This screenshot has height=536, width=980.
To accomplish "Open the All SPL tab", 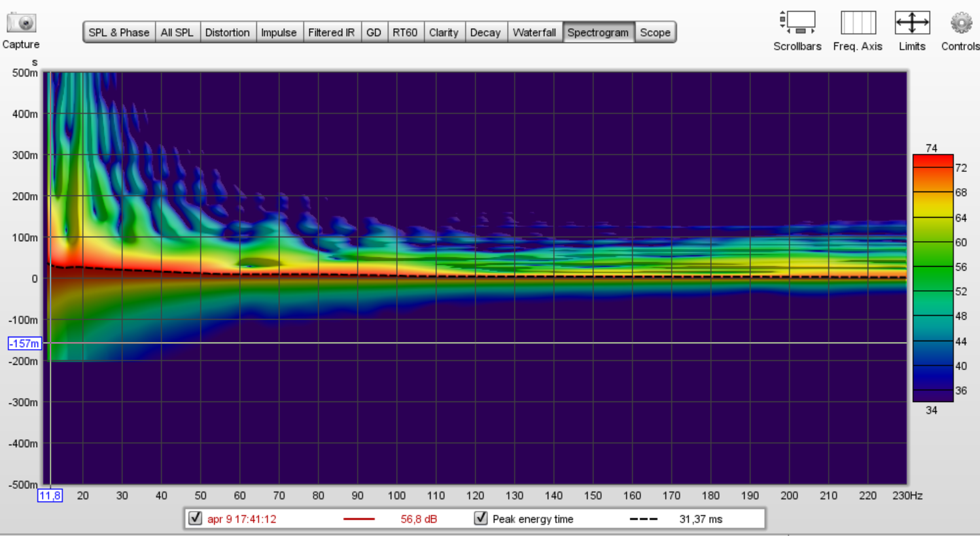I will [x=177, y=33].
